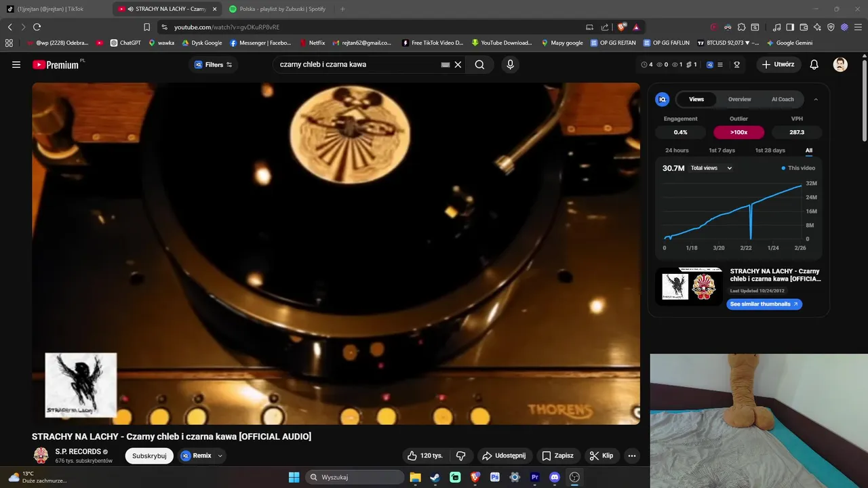
Task: Switch to the Overview tab
Action: (739, 99)
